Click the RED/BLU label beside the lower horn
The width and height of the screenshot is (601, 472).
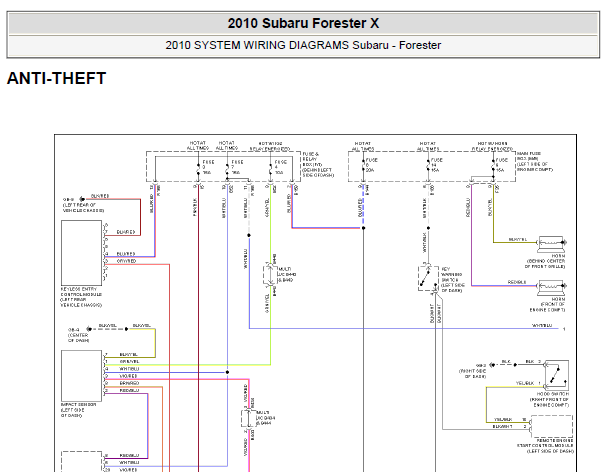[x=517, y=282]
